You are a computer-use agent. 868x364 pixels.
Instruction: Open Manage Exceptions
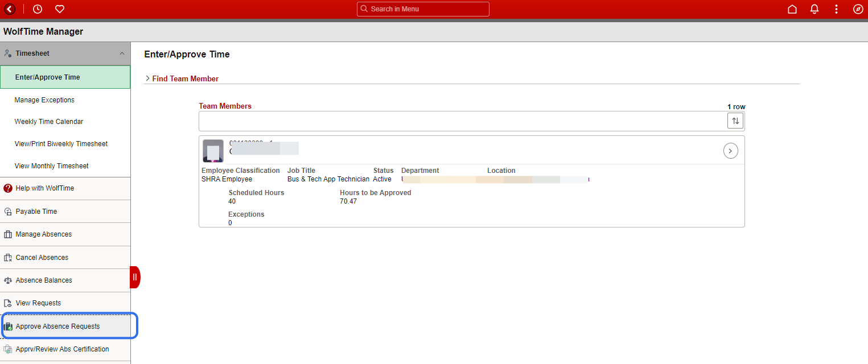click(x=65, y=100)
